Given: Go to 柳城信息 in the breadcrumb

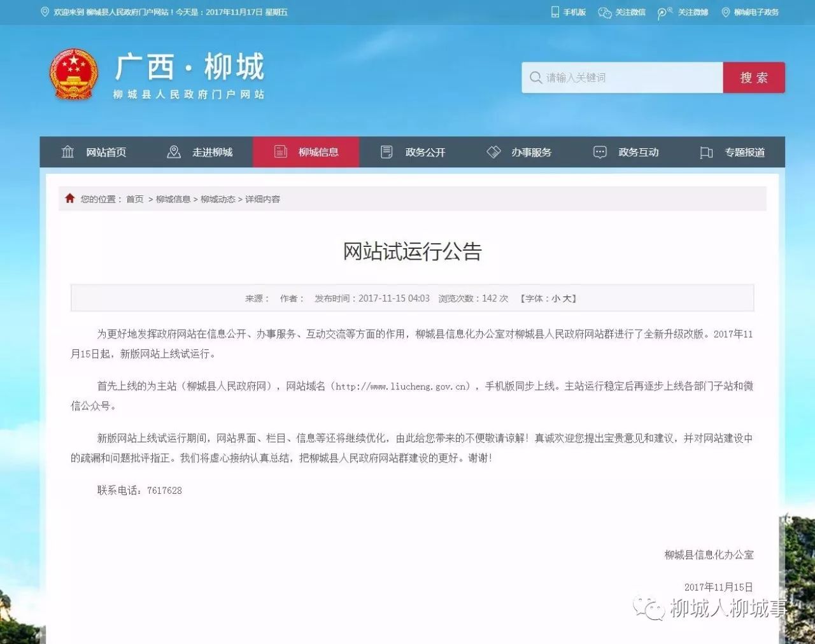Looking at the screenshot, I should pyautogui.click(x=173, y=199).
